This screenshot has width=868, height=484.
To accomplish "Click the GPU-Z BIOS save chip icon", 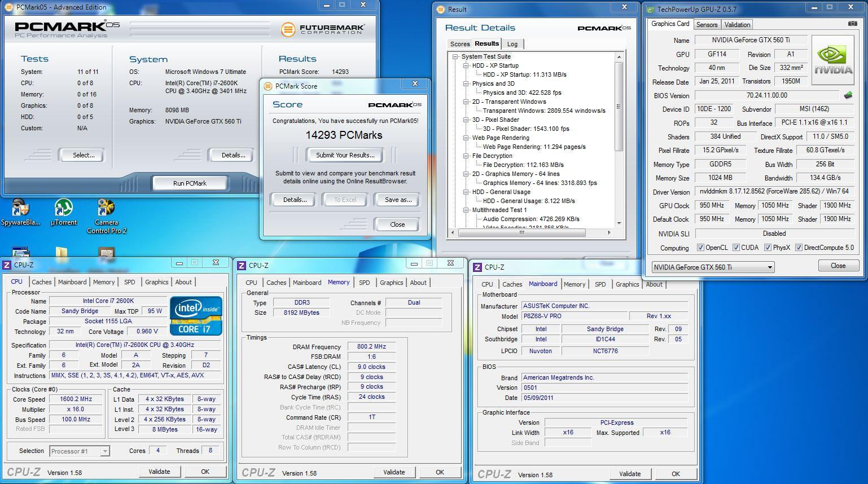I will tap(848, 95).
